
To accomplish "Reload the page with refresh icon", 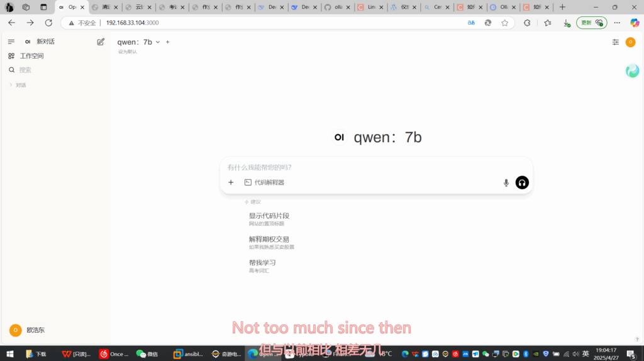I will click(48, 23).
